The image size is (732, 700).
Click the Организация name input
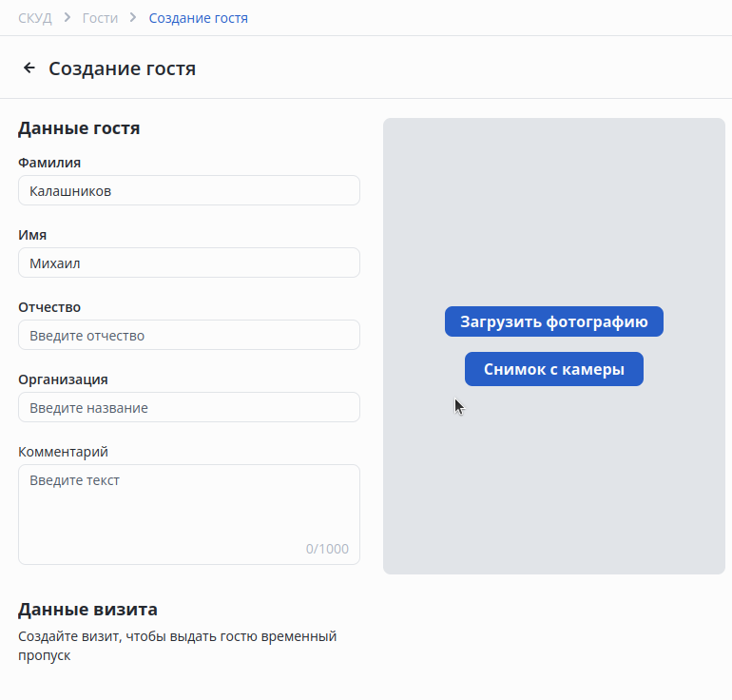tap(189, 407)
